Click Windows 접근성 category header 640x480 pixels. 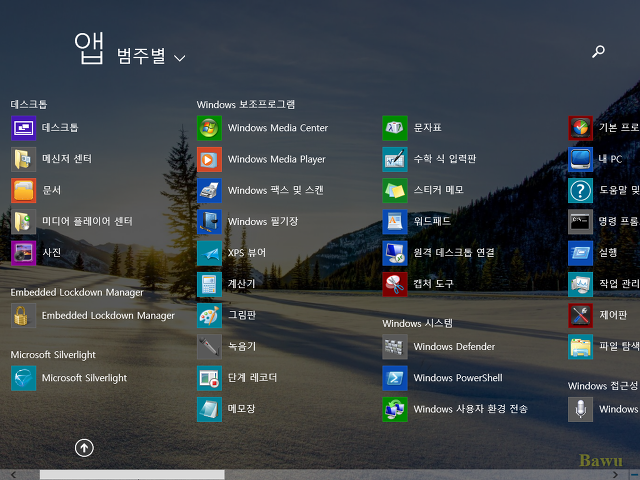tap(603, 386)
